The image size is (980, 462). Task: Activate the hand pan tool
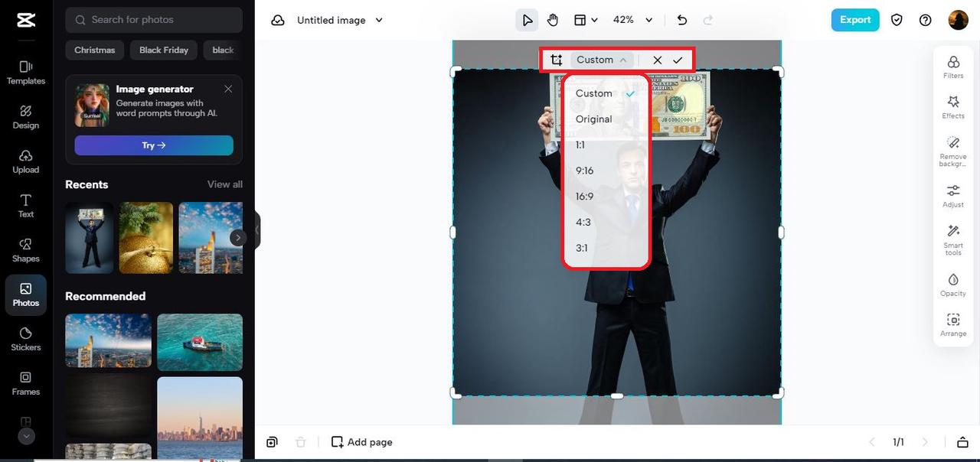click(x=553, y=20)
